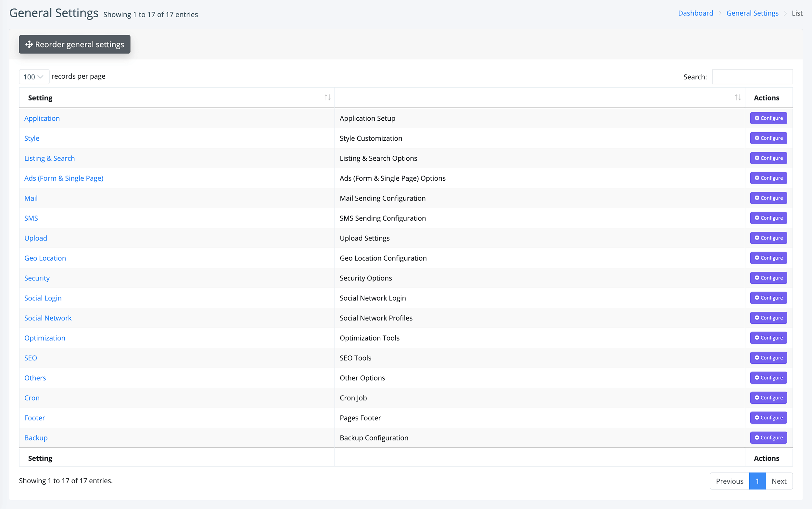Click the Reorder general settings button
The image size is (812, 509).
74,45
